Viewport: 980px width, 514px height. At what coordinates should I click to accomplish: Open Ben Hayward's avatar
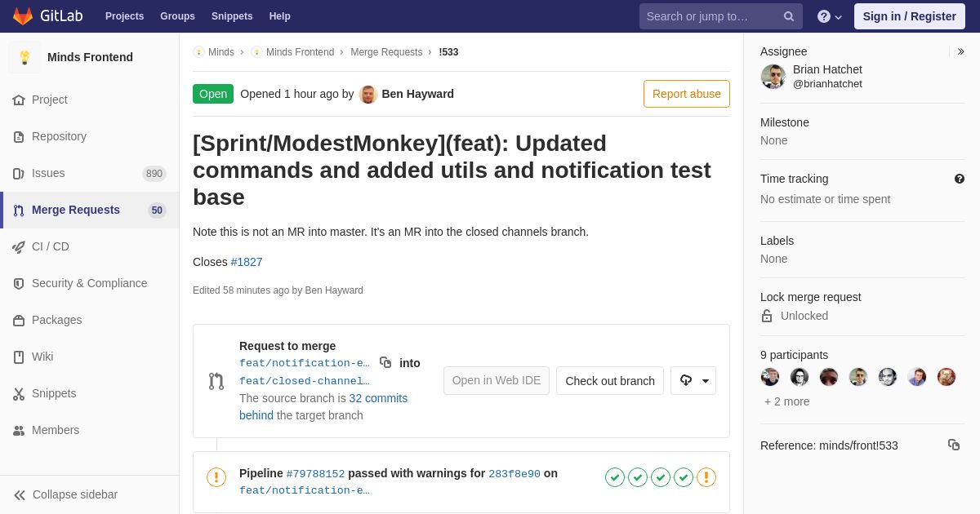[x=368, y=94]
